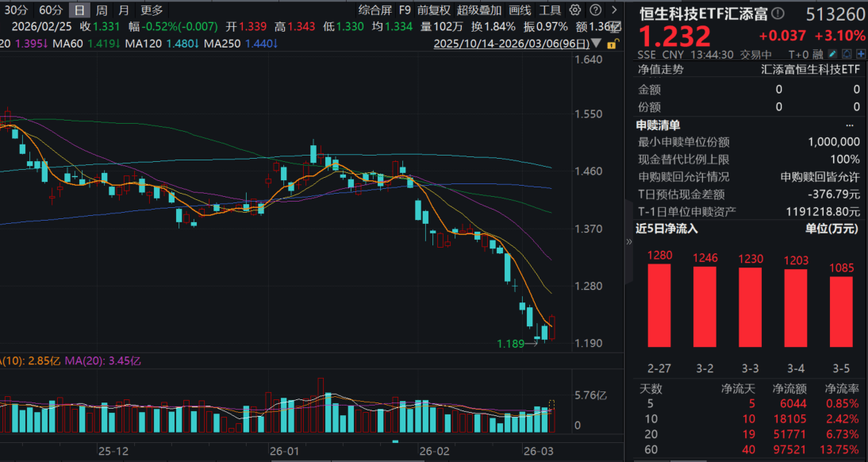Image resolution: width=868 pixels, height=462 pixels.
Task: Switch chart to 日 daily period
Action: point(79,10)
